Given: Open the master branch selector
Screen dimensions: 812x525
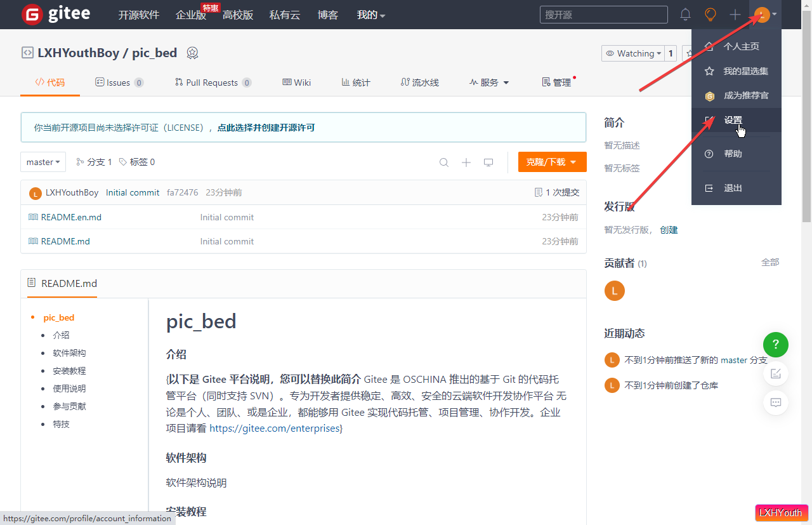Looking at the screenshot, I should [43, 162].
